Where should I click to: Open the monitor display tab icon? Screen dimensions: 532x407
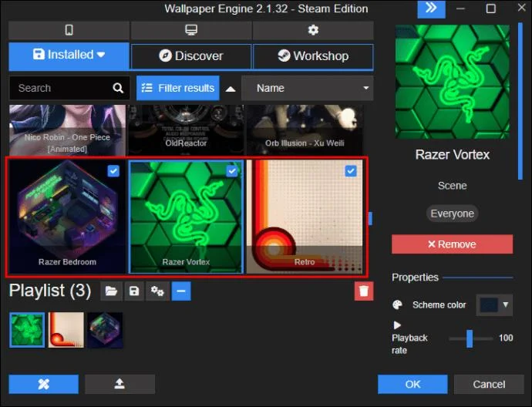(x=191, y=30)
